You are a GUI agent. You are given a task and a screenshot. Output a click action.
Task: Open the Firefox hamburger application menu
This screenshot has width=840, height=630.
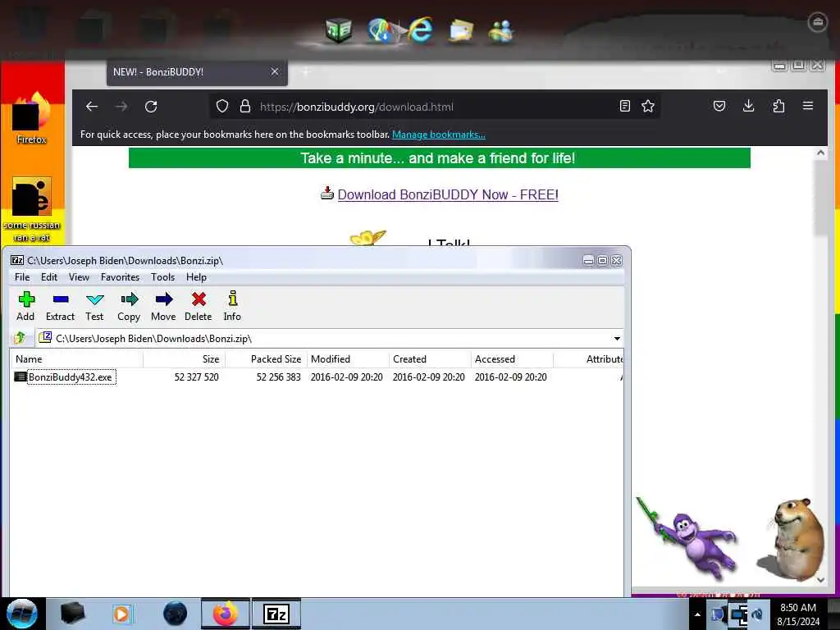808,106
